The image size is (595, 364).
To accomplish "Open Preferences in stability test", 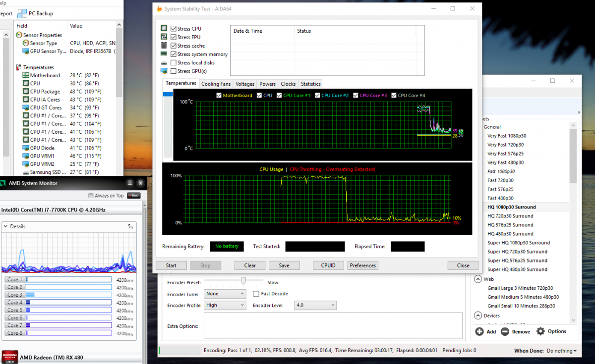I will [363, 265].
